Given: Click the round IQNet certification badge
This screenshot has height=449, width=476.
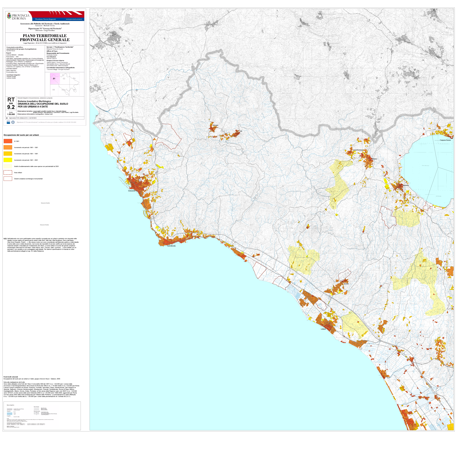Looking at the screenshot, I should click(13, 122).
